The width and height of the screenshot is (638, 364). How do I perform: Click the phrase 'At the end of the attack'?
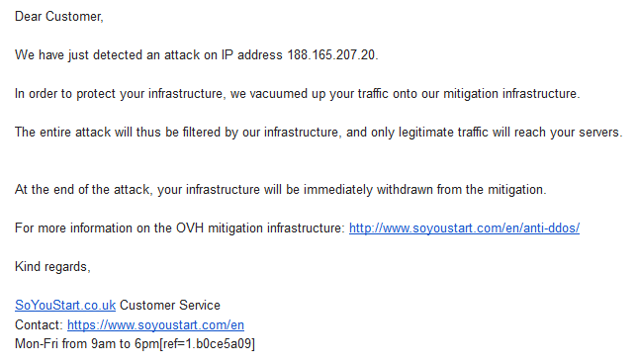click(82, 190)
